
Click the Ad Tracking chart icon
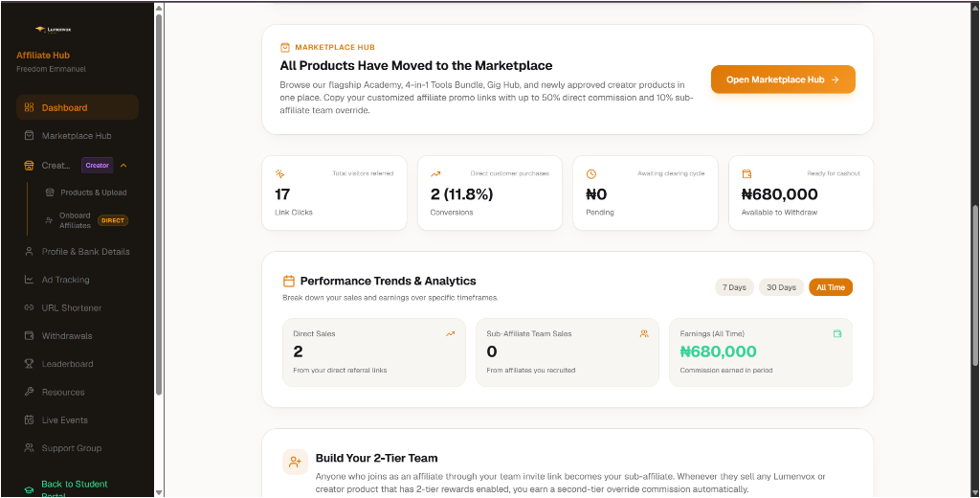tap(29, 280)
